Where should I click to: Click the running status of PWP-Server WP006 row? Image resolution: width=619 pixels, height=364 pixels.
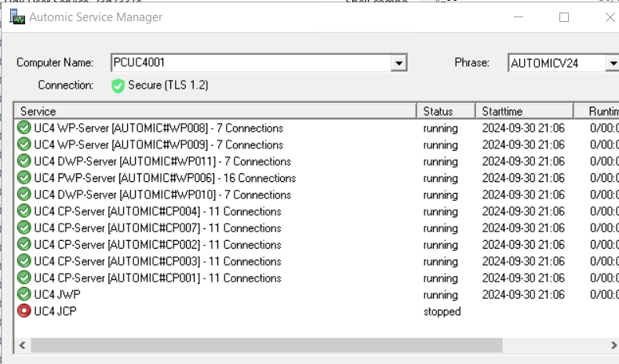point(441,178)
